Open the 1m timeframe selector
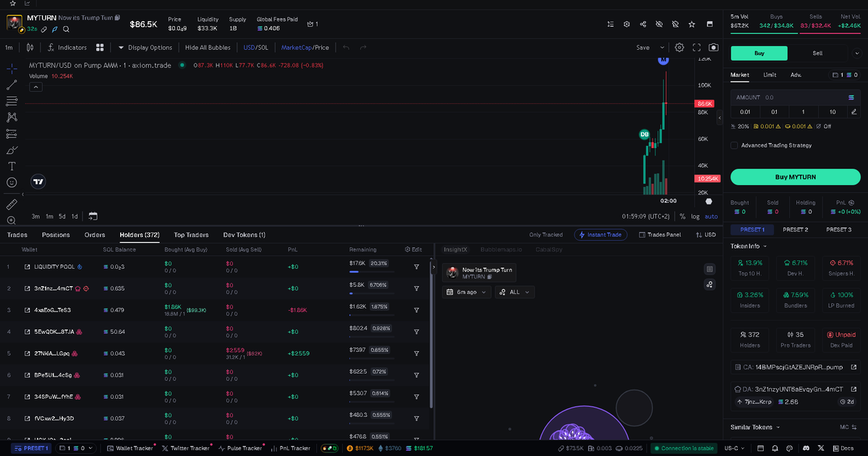This screenshot has width=868, height=456. click(x=9, y=48)
